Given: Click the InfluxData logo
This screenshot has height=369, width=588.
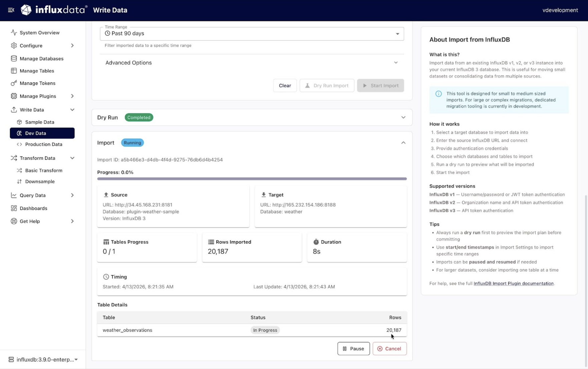Looking at the screenshot, I should click(x=54, y=10).
